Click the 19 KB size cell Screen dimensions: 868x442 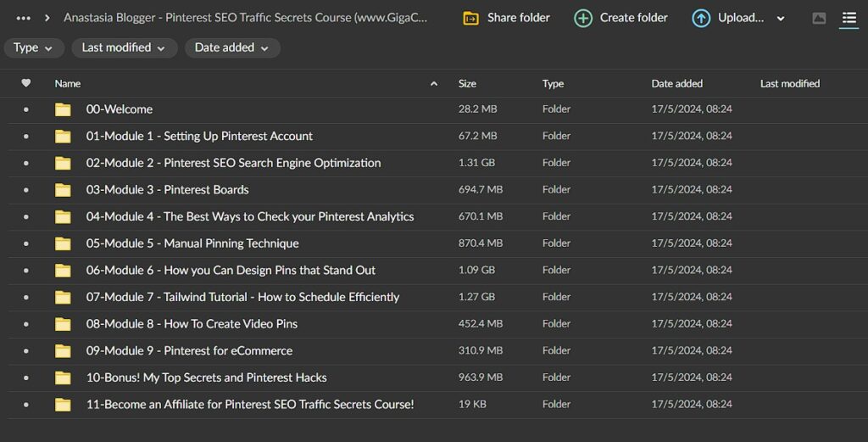[x=472, y=405]
